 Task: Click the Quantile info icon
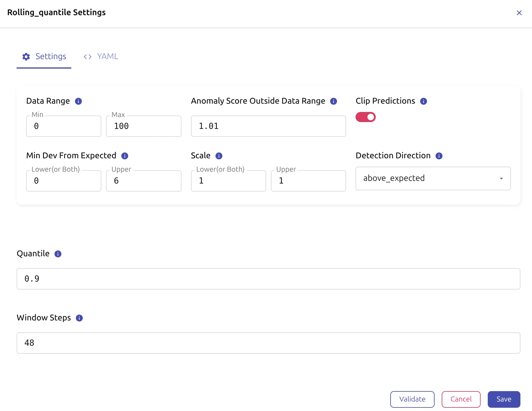coord(58,254)
